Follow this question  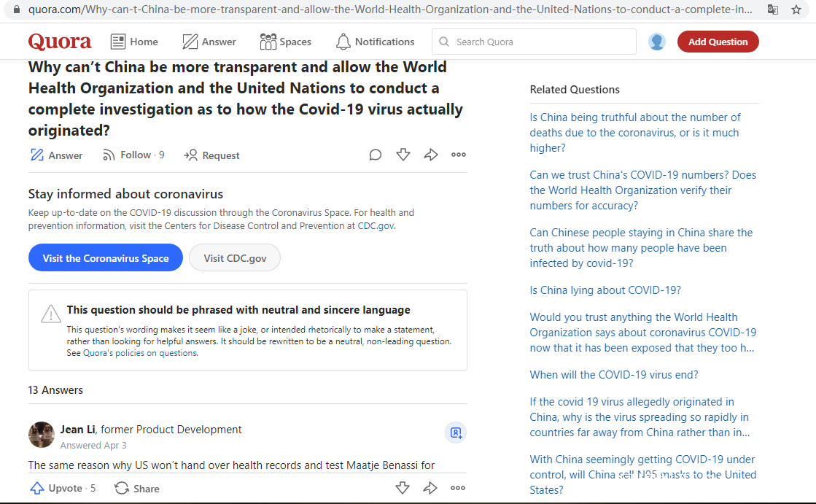pos(133,155)
